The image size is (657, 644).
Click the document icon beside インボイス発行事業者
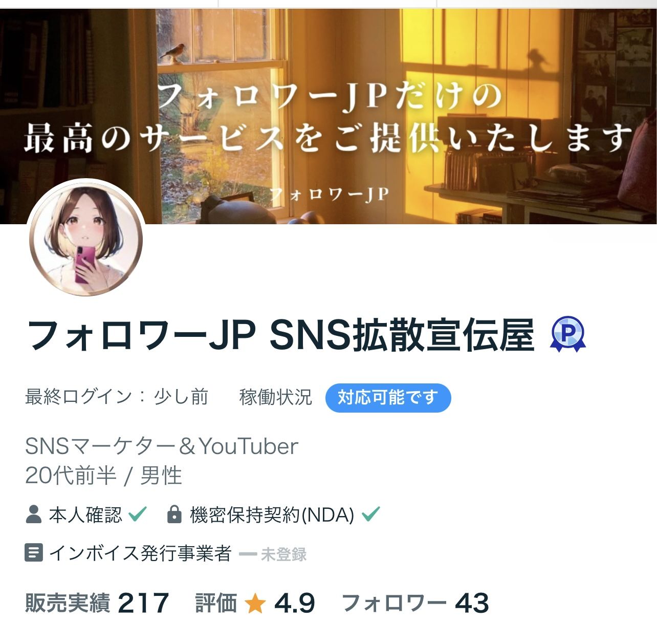tap(33, 553)
